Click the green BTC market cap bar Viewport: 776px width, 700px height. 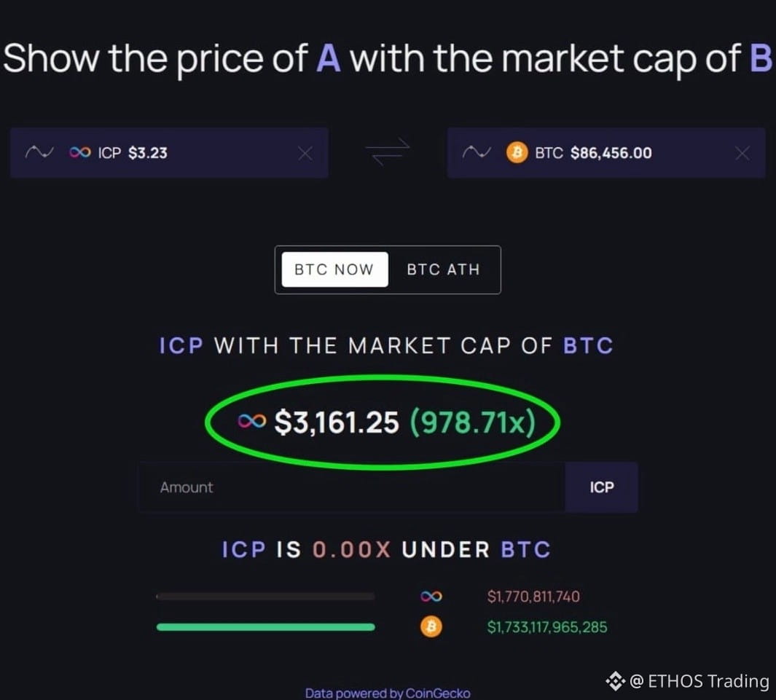coord(265,626)
